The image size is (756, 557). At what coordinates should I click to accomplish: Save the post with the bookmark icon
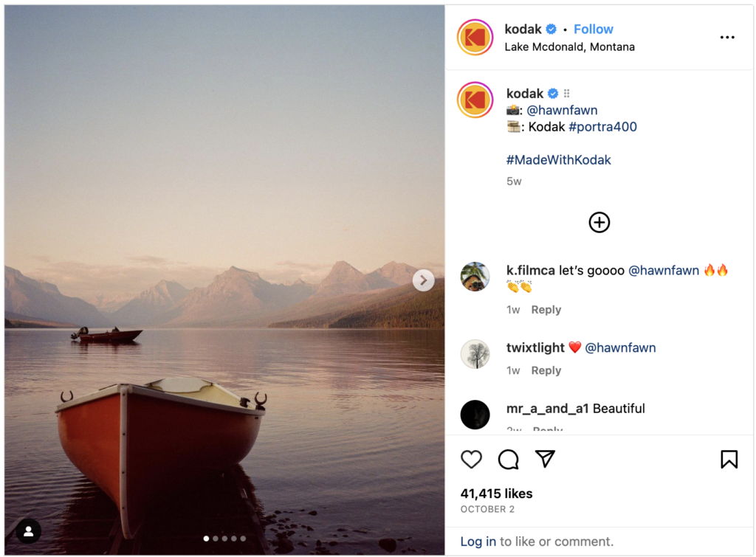tap(729, 460)
